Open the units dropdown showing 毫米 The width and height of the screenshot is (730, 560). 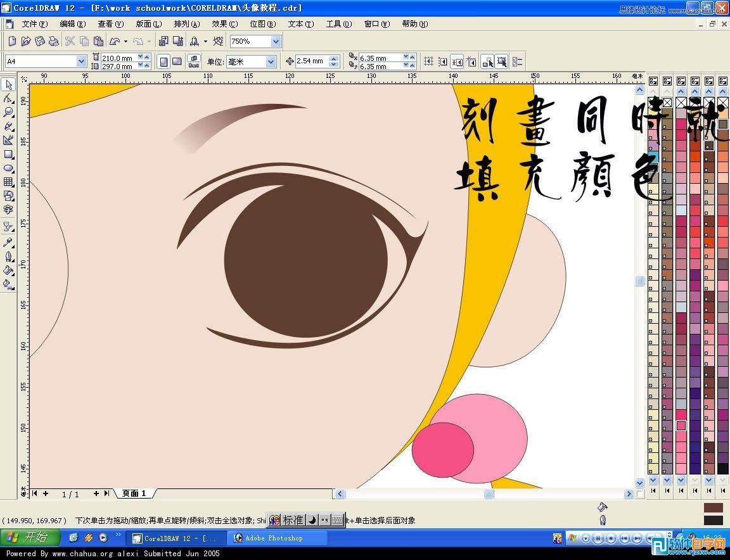[271, 61]
